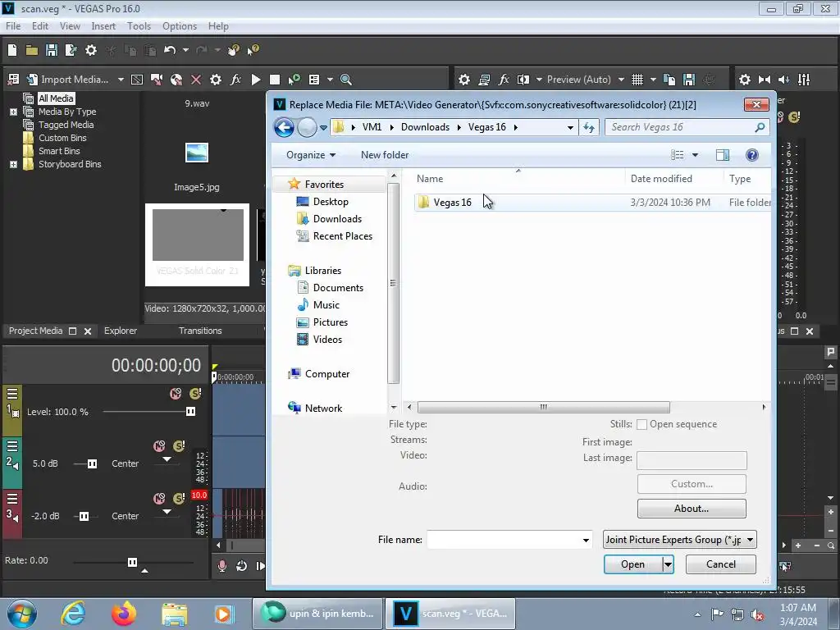Start media preview with the play icon
This screenshot has height=630, width=840.
coord(256,80)
